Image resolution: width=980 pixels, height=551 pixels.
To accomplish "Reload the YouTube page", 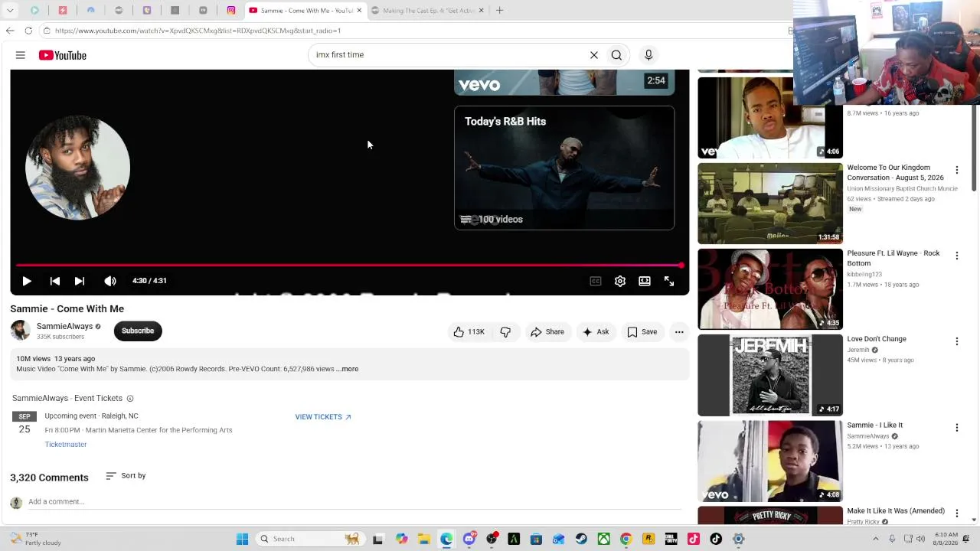I will [28, 31].
